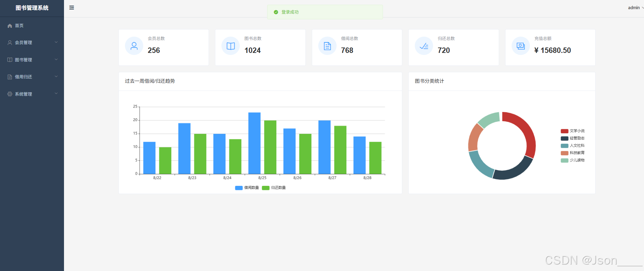Expand the 系统管理 chevron arrow
This screenshot has height=271, width=644.
56,93
